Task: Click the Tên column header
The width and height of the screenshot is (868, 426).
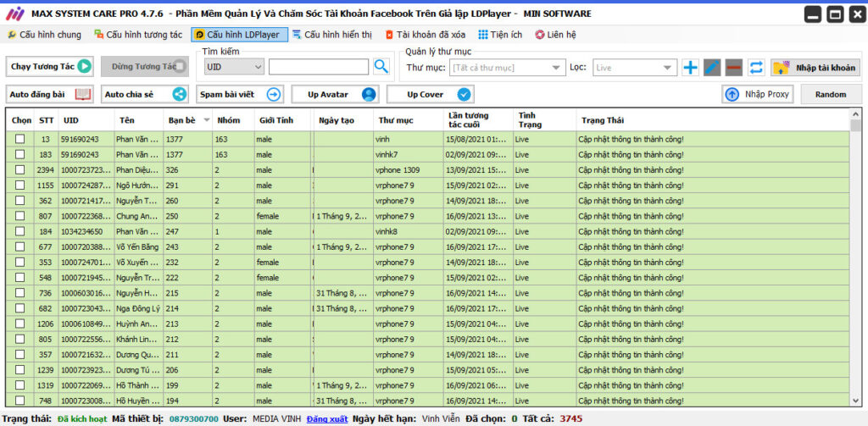Action: [139, 120]
